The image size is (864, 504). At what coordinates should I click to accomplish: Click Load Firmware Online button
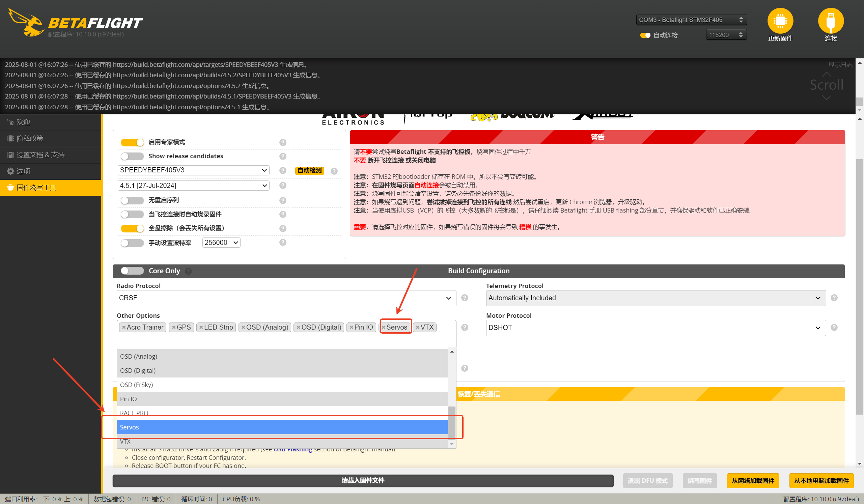[x=753, y=481]
